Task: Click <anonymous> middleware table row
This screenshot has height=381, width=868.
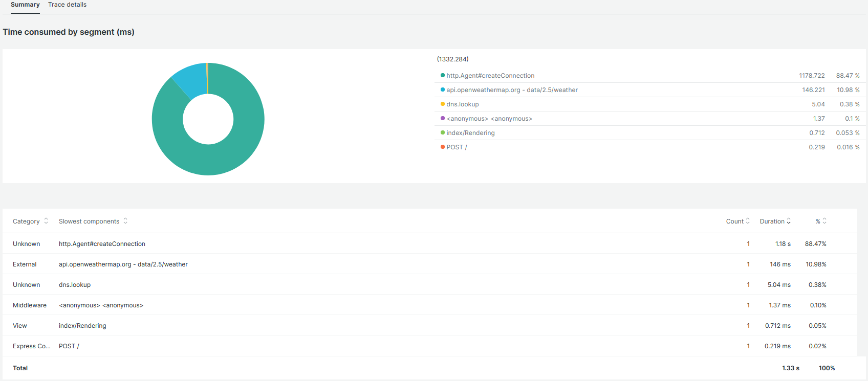Action: (430, 305)
